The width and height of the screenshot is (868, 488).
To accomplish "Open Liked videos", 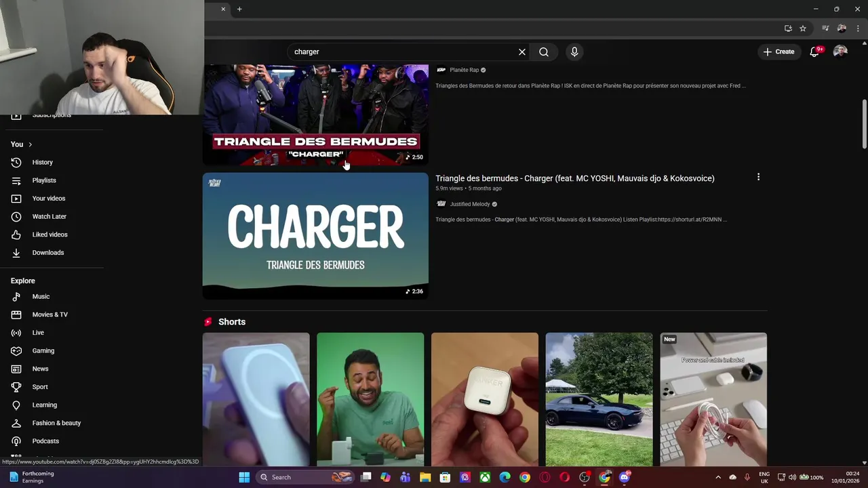I will [x=50, y=235].
